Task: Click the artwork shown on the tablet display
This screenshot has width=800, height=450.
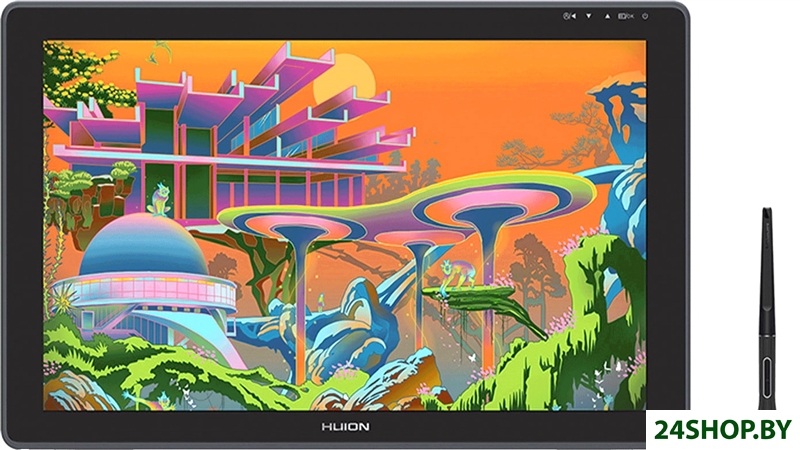Action: 344,225
